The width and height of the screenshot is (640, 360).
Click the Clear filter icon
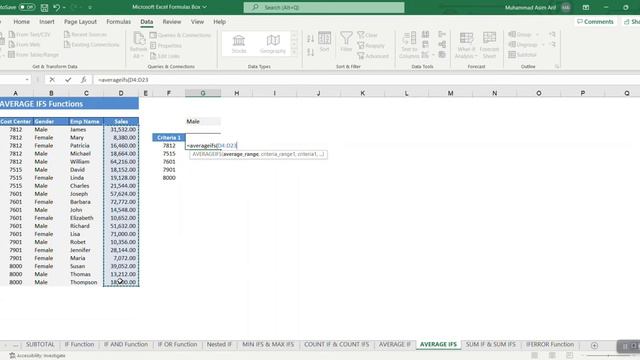click(x=361, y=35)
